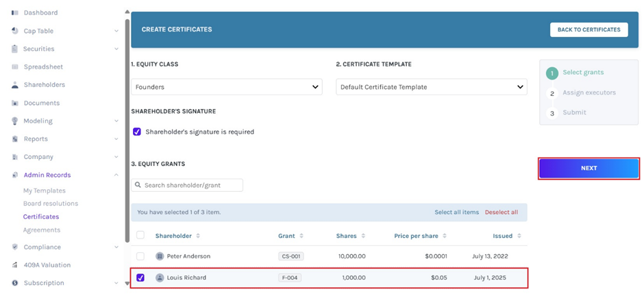Open the Certificate Template dropdown
Viewport: 644px width, 294px height.
431,87
